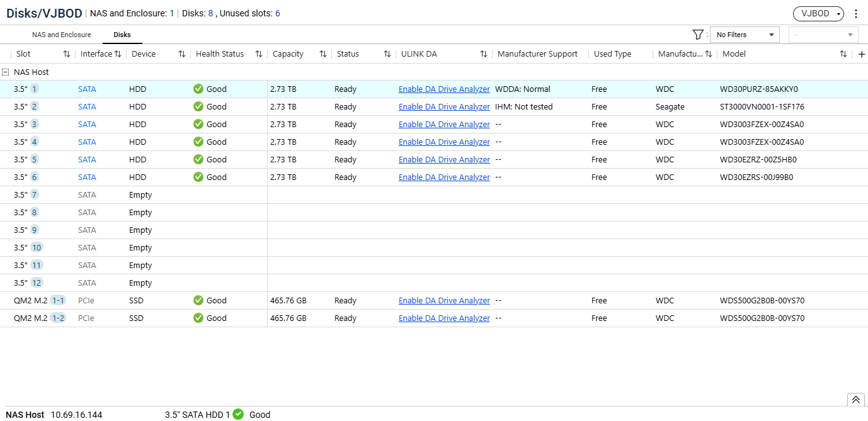The height and width of the screenshot is (421, 868).
Task: Sort by Status column arrows
Action: pyautogui.click(x=387, y=54)
